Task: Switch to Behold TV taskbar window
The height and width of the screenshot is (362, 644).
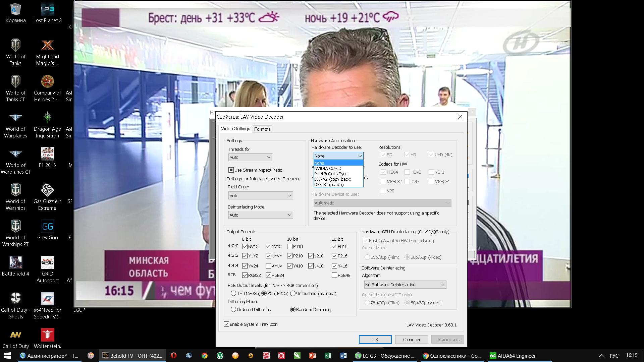Action: [x=132, y=356]
